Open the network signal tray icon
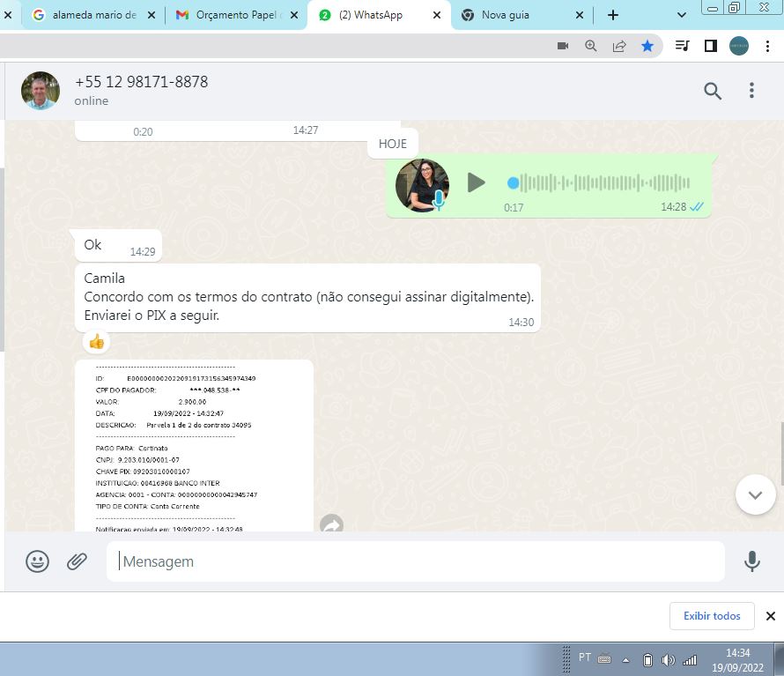This screenshot has width=784, height=676. point(690,660)
